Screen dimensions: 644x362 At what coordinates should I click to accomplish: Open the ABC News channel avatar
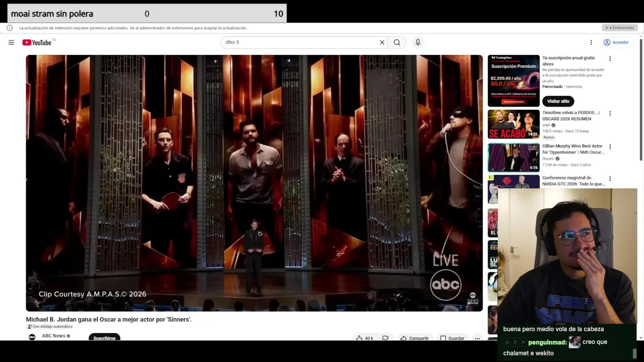[32, 337]
